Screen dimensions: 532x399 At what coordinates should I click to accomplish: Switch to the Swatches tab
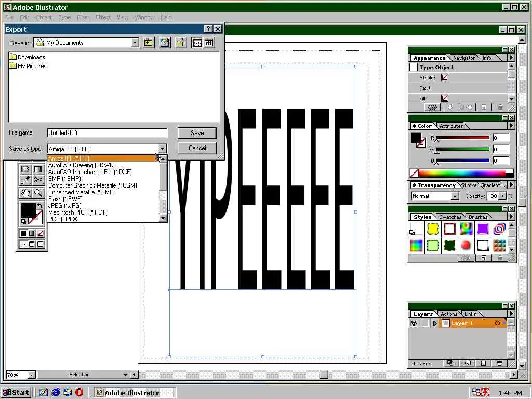450,217
